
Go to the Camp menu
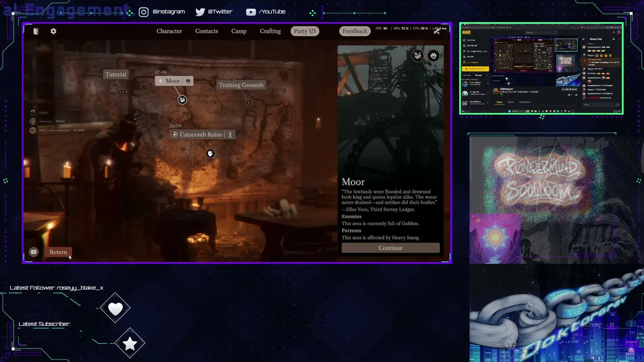239,31
